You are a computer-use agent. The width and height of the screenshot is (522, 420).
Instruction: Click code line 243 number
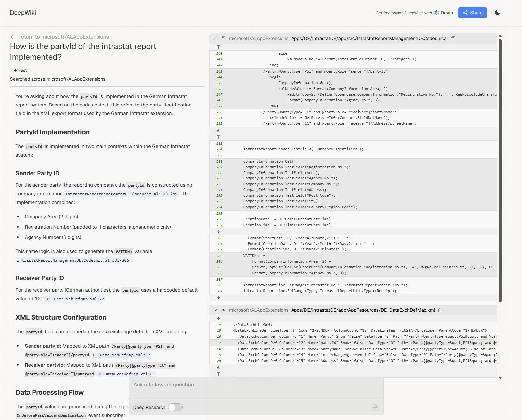pyautogui.click(x=219, y=71)
